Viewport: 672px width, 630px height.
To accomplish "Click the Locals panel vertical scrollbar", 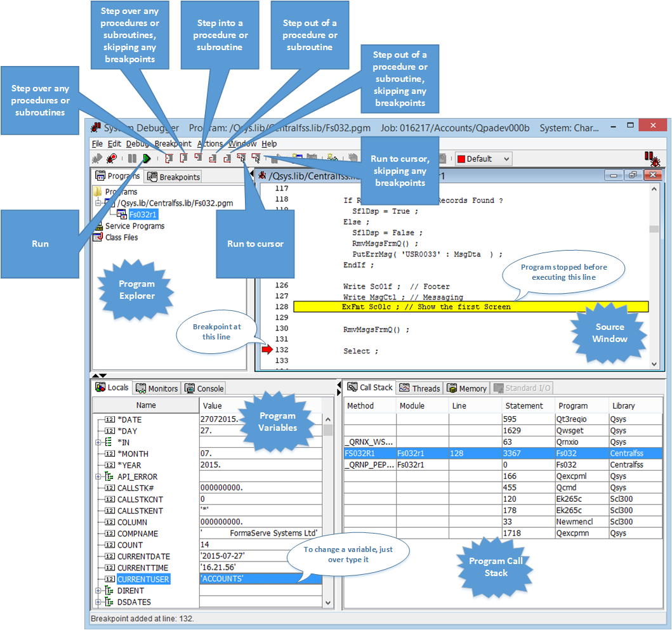I will click(328, 508).
